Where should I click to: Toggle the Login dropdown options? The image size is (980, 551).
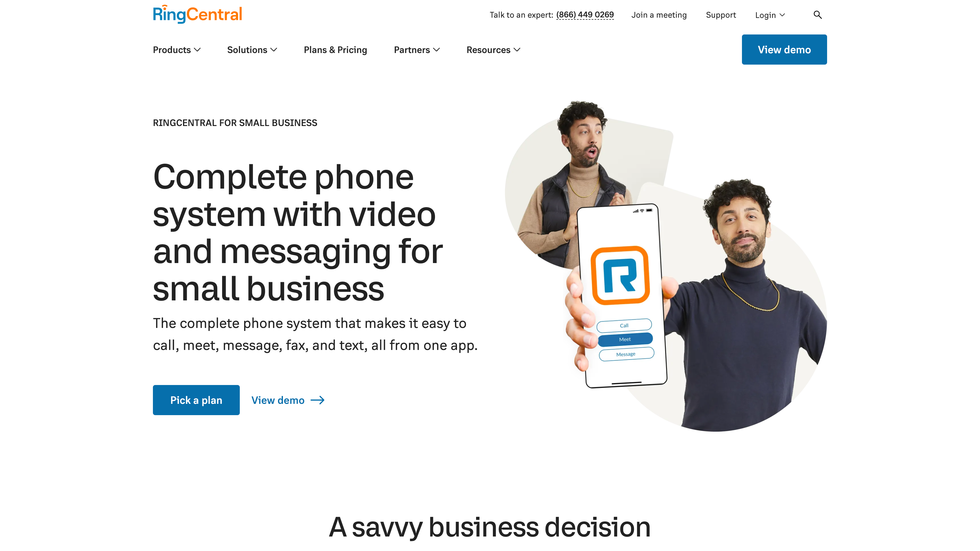click(769, 15)
